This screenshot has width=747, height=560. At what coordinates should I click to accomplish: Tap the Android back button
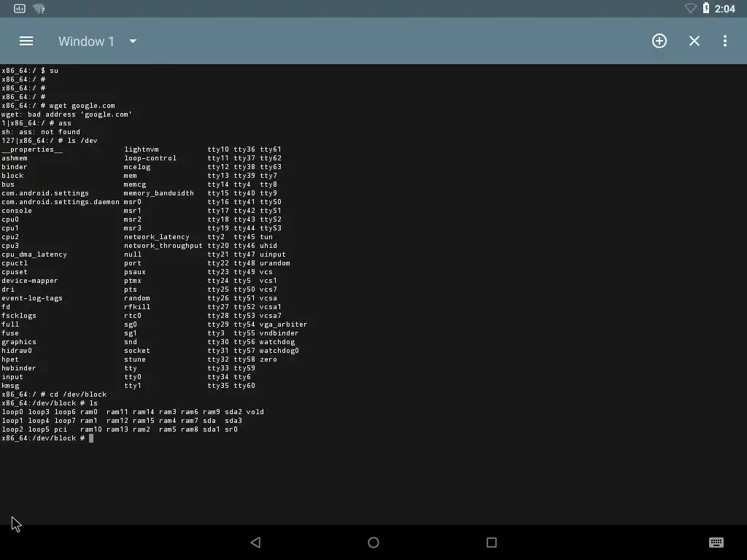256,542
